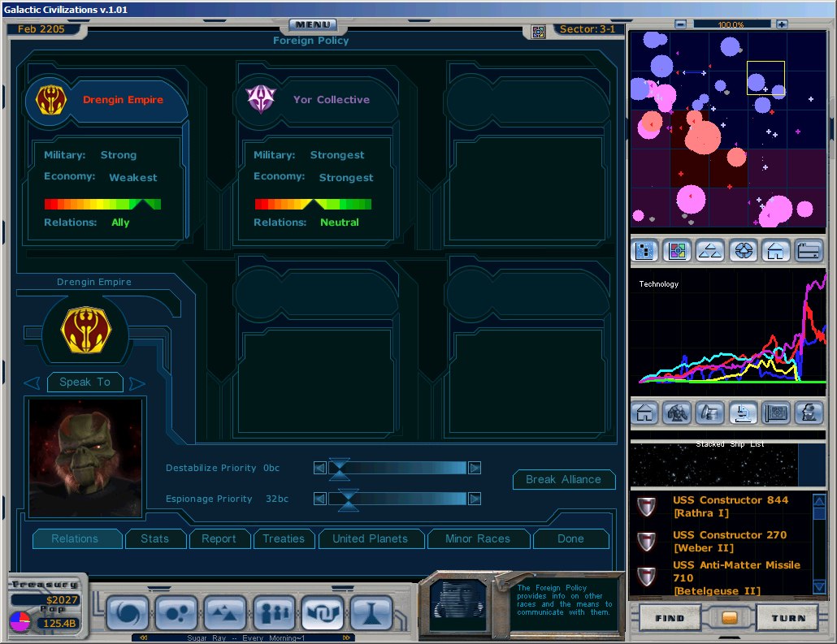The image size is (837, 644).
Task: Decrease Espionage Priority with left arrow
Action: pyautogui.click(x=319, y=499)
